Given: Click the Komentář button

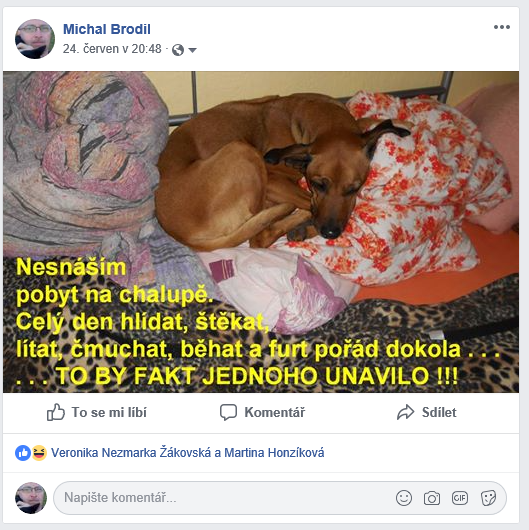Looking at the screenshot, I should pyautogui.click(x=262, y=412).
